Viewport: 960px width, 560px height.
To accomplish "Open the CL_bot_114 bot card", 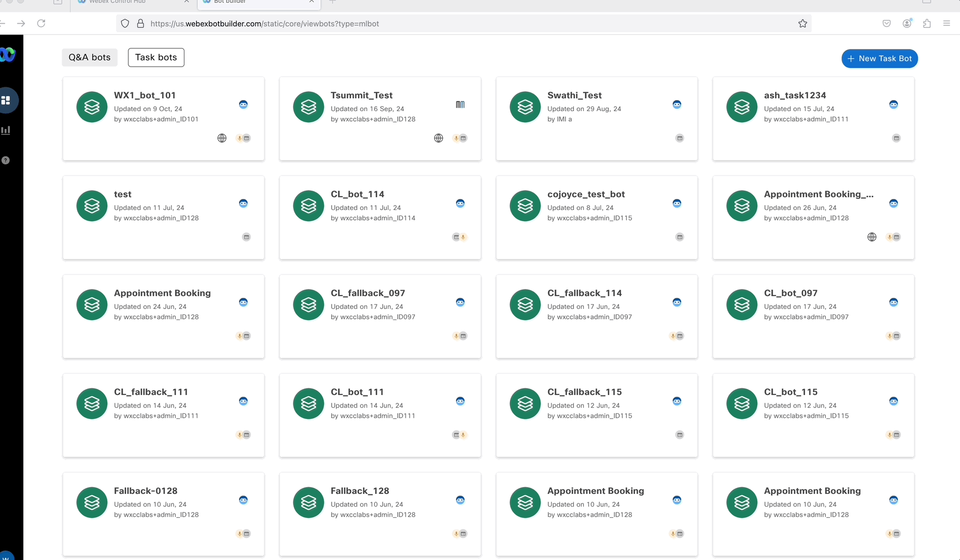I will tap(380, 217).
